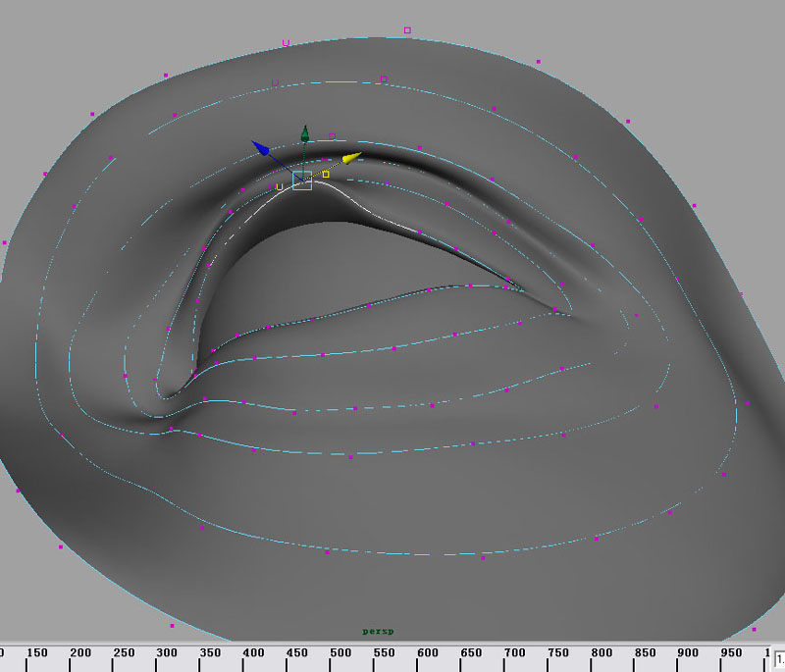
Task: Jump to frame 500 on the timeline
Action: [x=340, y=653]
